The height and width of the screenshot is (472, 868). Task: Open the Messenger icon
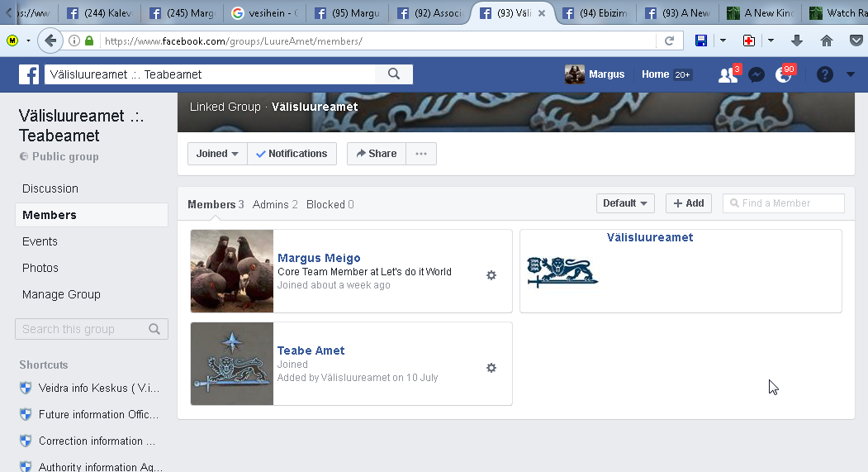[x=757, y=74]
